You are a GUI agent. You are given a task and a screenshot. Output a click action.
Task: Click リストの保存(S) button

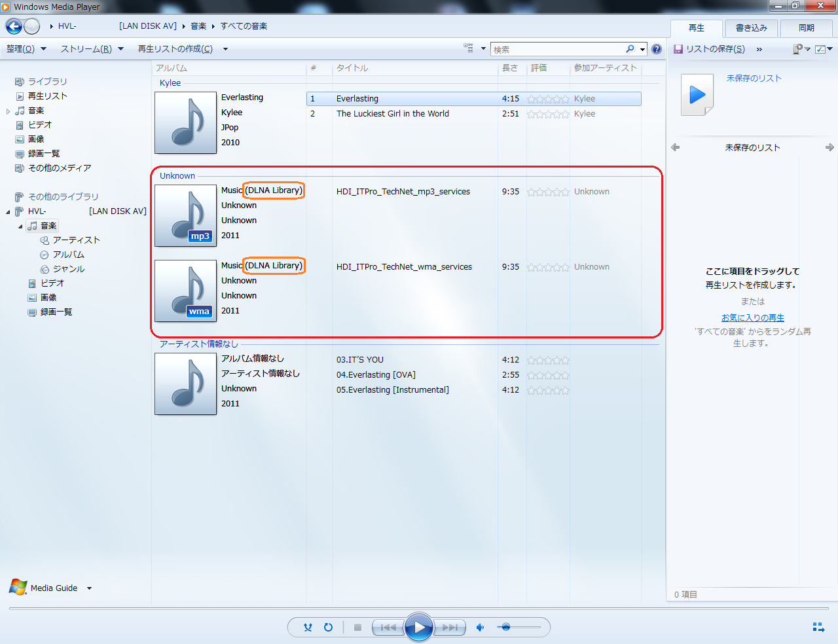pos(710,49)
